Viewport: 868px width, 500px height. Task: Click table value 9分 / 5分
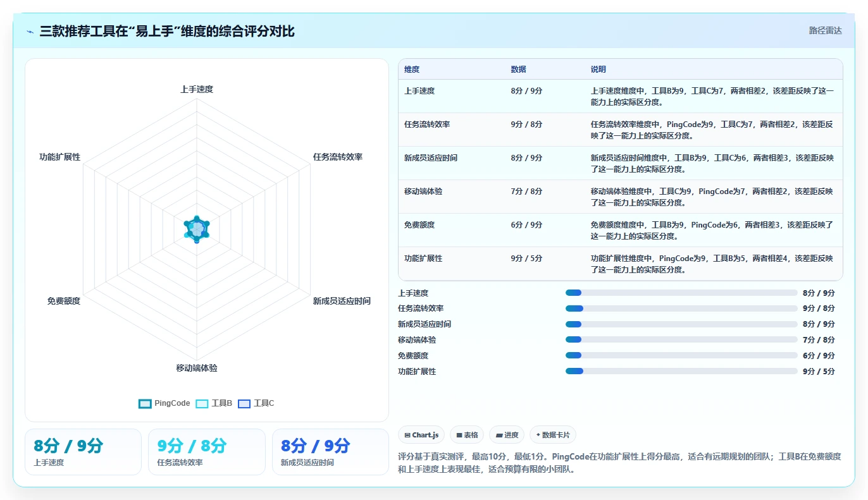(x=526, y=259)
